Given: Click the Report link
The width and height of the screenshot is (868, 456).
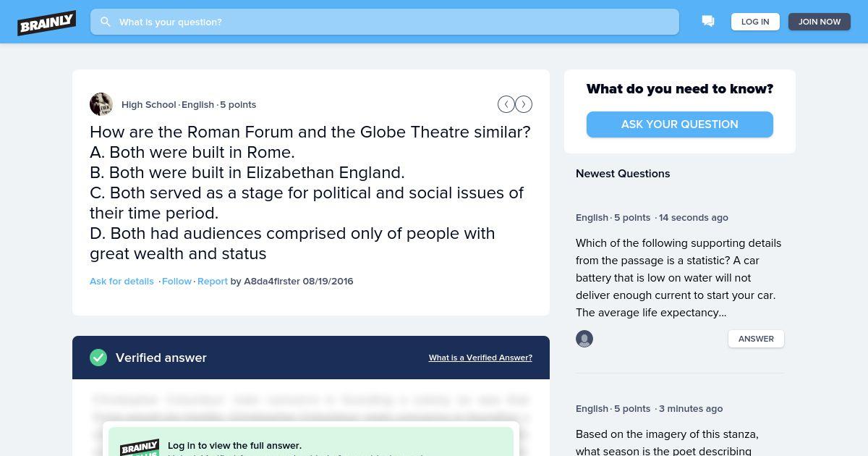Looking at the screenshot, I should pyautogui.click(x=213, y=281).
